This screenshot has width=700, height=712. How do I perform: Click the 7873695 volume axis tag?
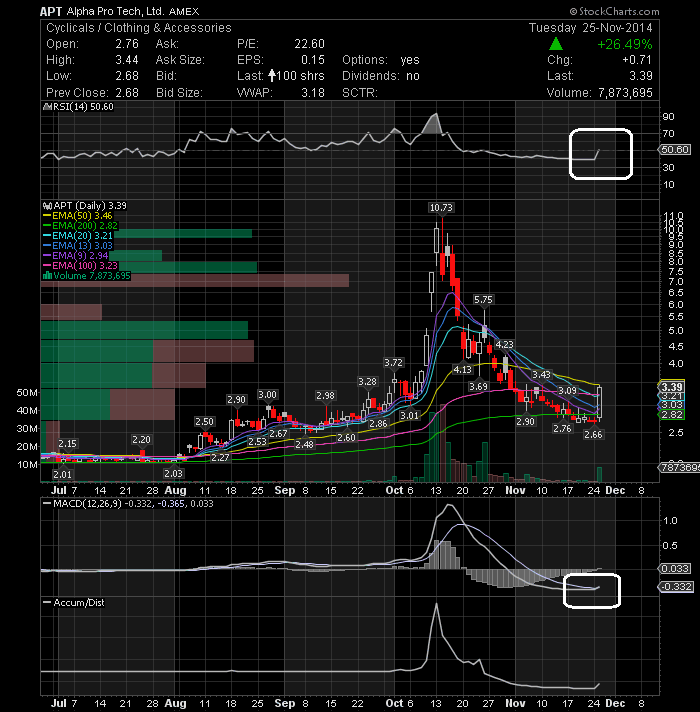[x=679, y=467]
